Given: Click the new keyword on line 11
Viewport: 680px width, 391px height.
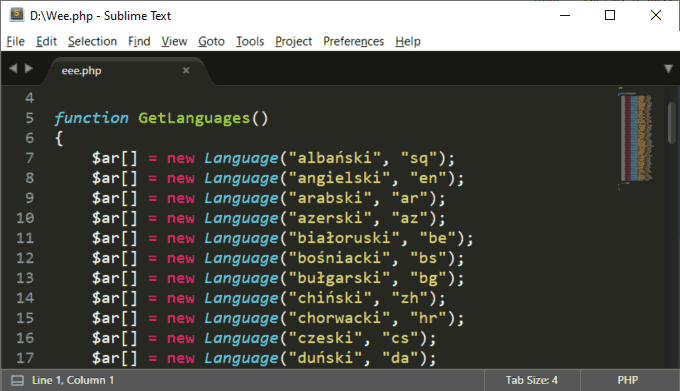Looking at the screenshot, I should 181,238.
